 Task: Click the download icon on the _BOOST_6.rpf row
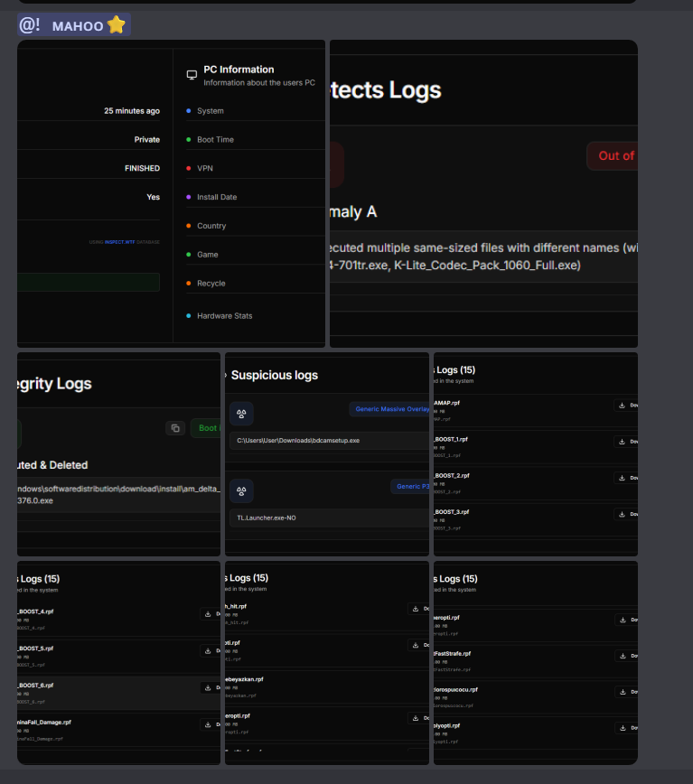tap(208, 688)
